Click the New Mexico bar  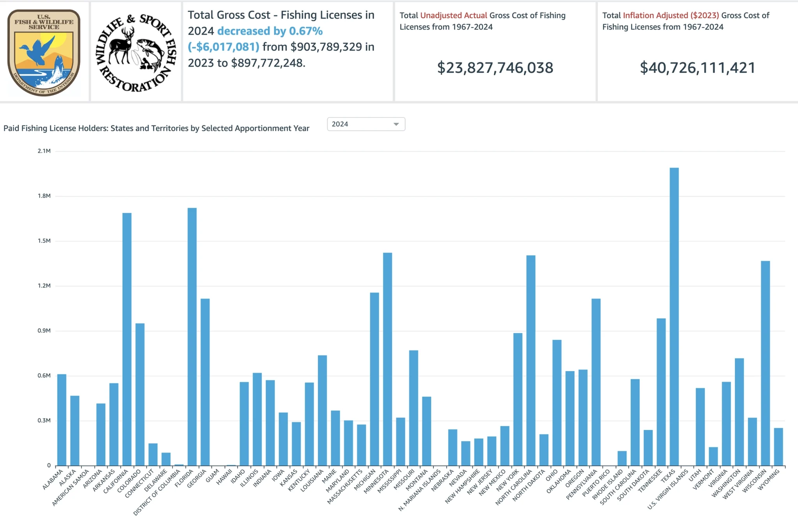tap(505, 446)
